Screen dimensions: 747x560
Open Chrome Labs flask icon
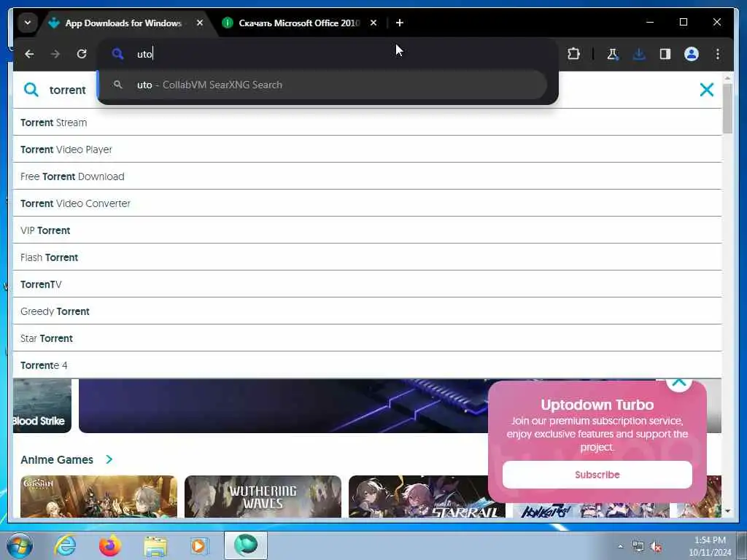pyautogui.click(x=613, y=54)
